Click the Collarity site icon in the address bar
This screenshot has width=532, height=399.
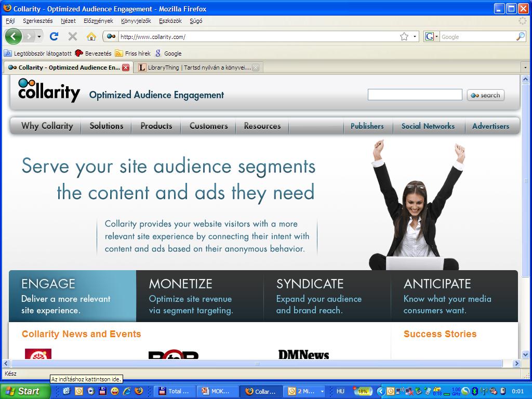pos(111,37)
